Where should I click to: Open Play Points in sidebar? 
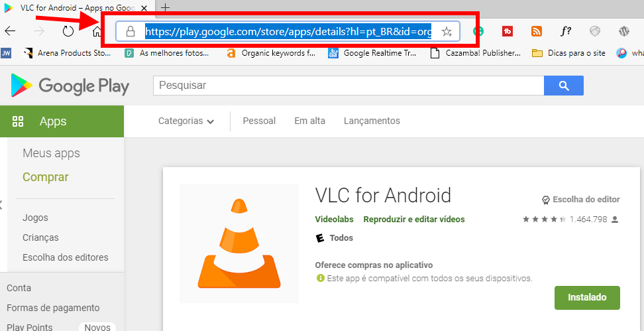point(30,327)
